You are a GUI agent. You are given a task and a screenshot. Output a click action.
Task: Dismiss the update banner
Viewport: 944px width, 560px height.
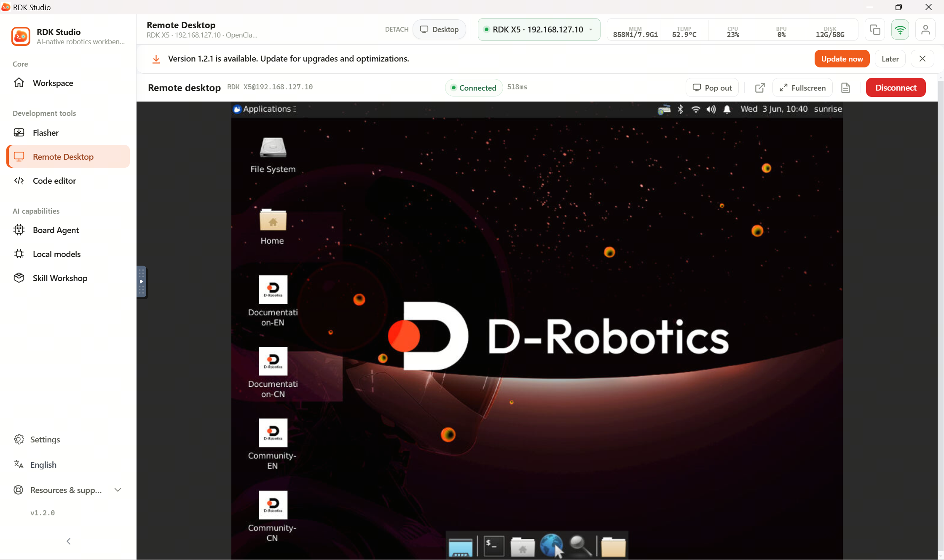pyautogui.click(x=923, y=59)
